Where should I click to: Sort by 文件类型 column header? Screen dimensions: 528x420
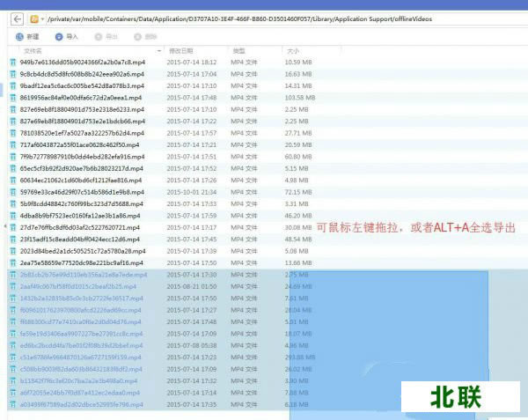tap(244, 51)
